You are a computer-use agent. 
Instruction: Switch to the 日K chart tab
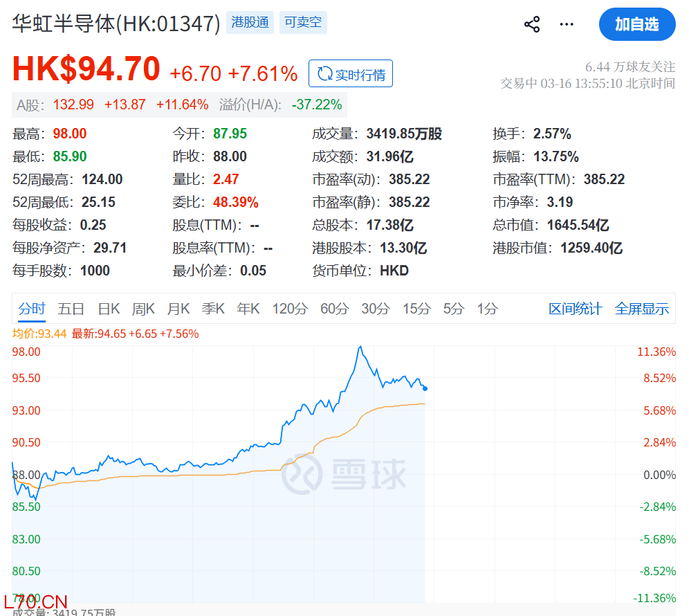pos(109,309)
